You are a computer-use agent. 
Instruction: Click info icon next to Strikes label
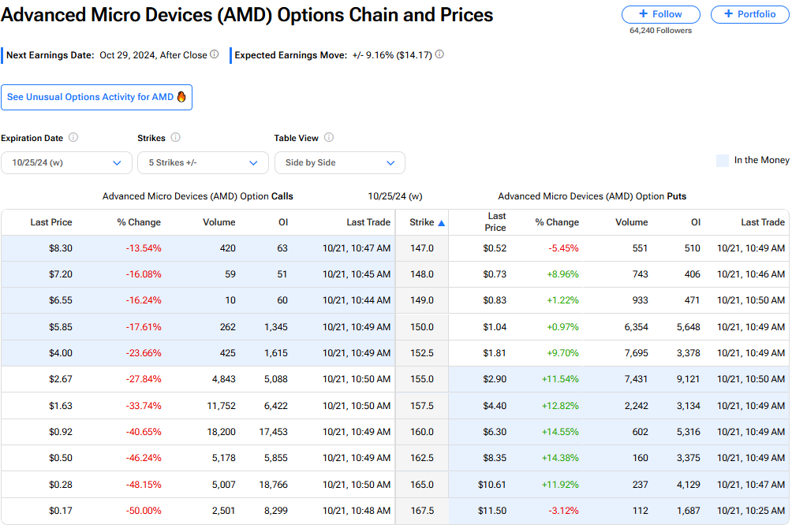click(175, 138)
